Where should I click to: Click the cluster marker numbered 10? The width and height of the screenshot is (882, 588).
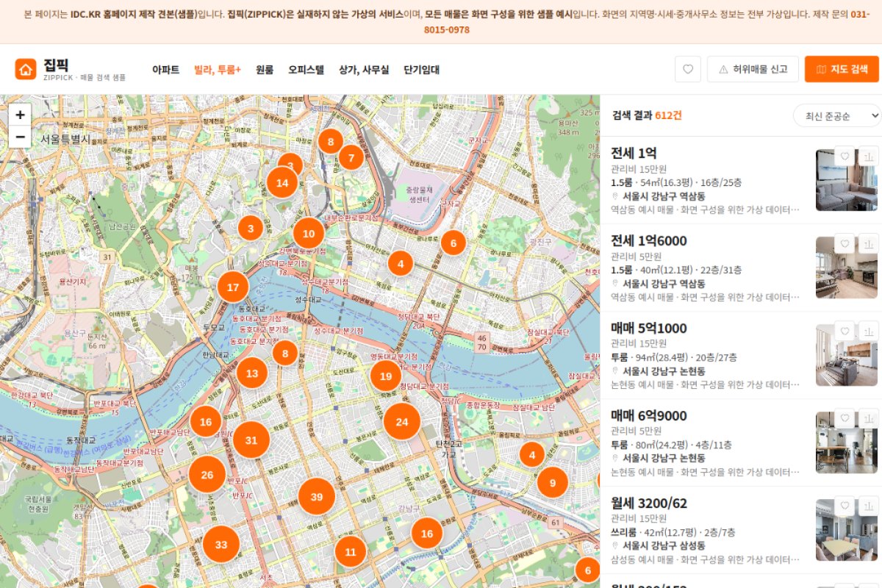click(x=309, y=234)
